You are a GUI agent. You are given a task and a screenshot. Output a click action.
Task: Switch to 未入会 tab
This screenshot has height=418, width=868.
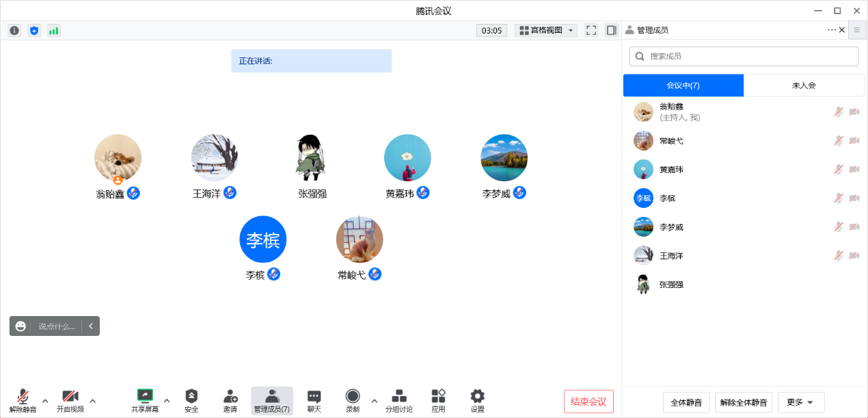tap(804, 86)
